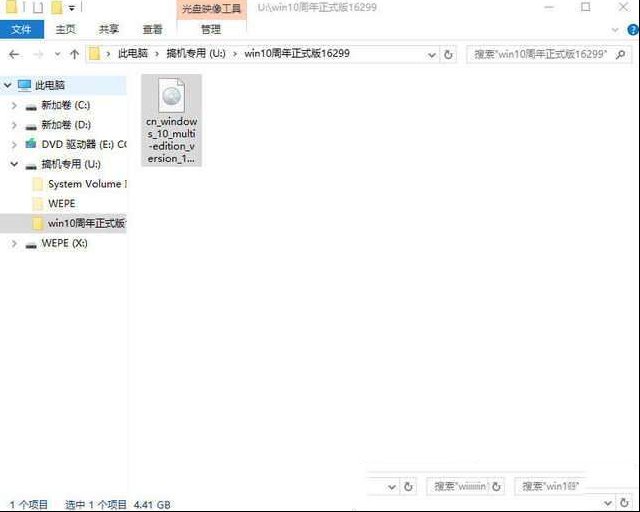Expand the 新加卷 (C:) drive node
Screen dimensions: 640x512
click(x=14, y=105)
